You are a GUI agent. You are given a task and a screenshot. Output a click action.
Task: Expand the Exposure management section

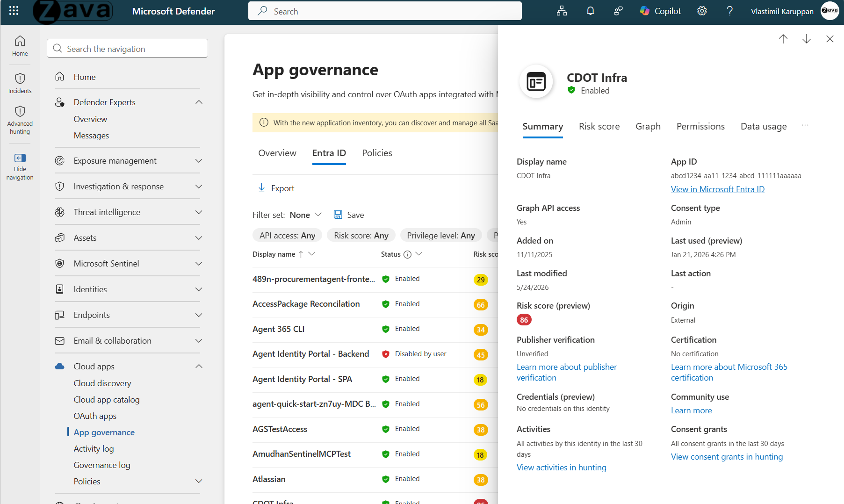tap(199, 161)
